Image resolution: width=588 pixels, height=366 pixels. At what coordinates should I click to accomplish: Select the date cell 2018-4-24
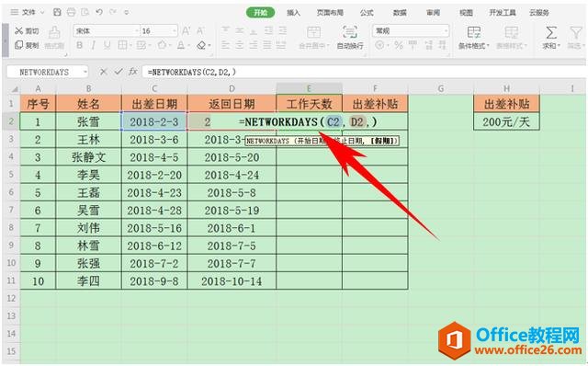(232, 175)
